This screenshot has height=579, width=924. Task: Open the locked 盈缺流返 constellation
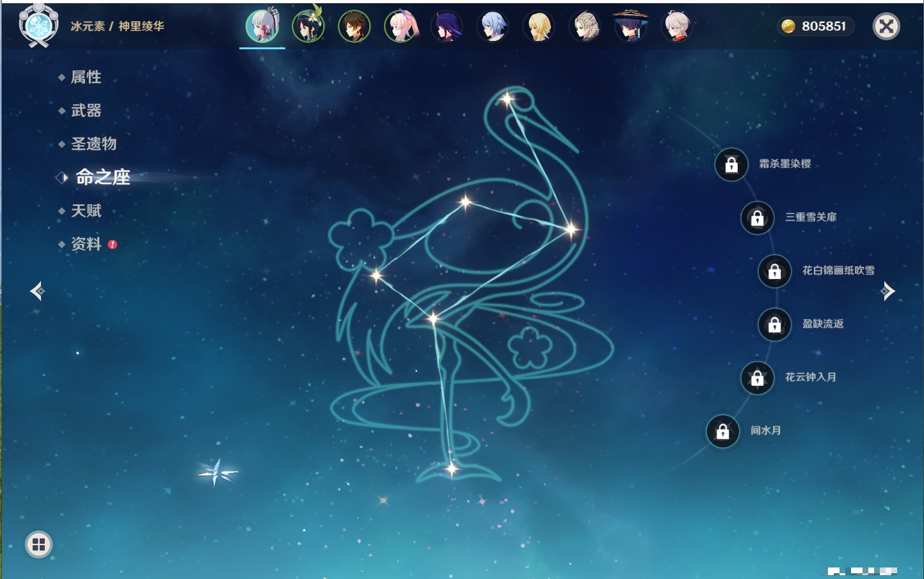(774, 325)
